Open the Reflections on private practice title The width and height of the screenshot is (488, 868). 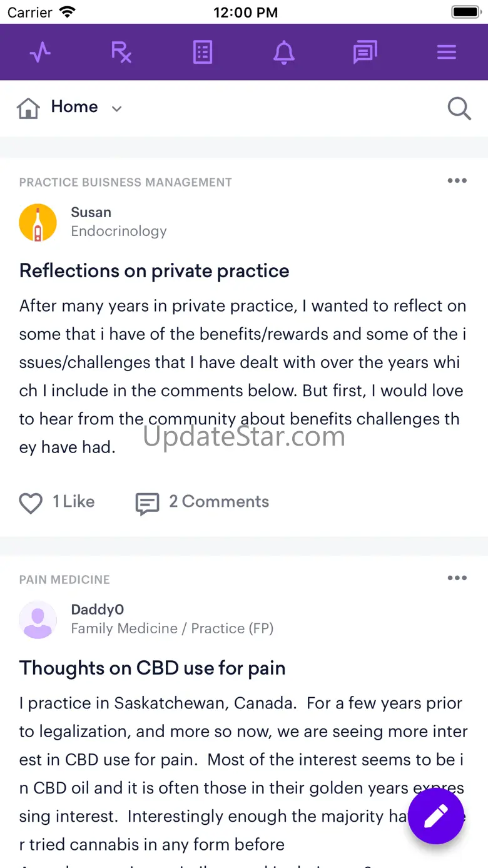pos(154,271)
